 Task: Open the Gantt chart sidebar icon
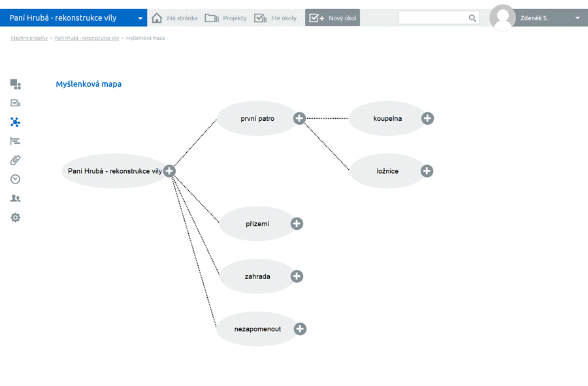(x=16, y=141)
